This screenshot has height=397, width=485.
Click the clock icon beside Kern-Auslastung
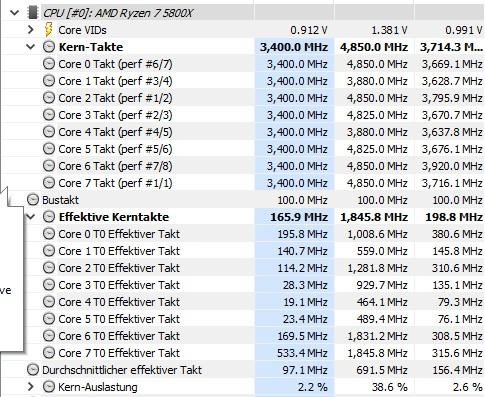pos(49,387)
